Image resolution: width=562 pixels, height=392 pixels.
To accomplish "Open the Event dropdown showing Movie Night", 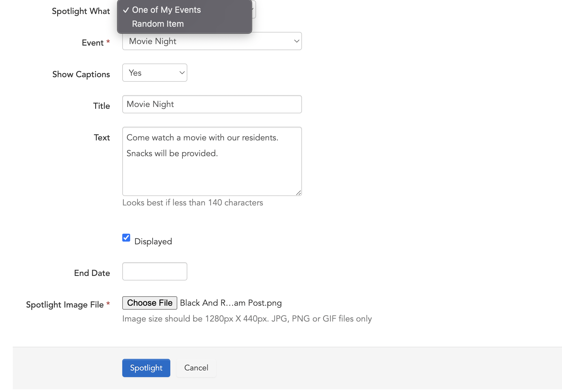I will [212, 41].
